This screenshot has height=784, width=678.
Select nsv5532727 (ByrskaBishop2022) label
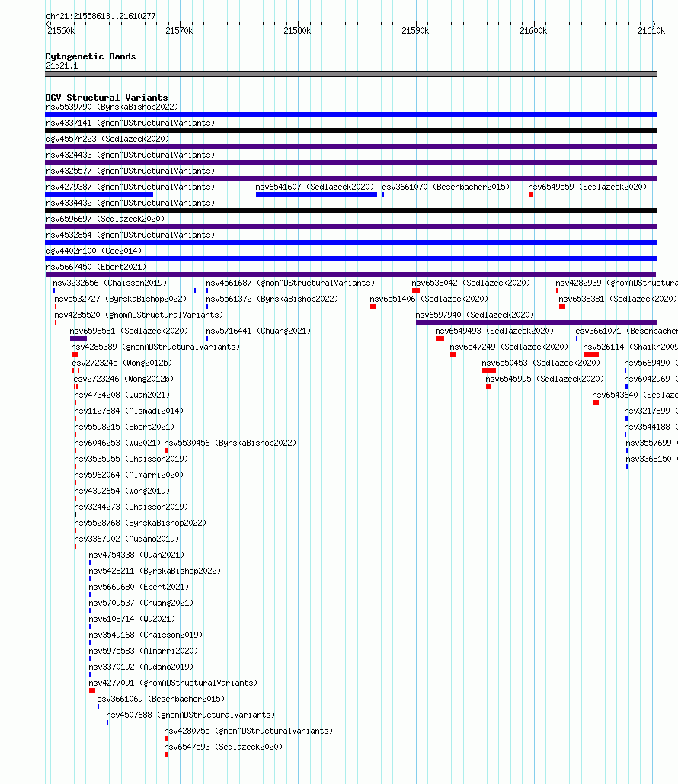tap(120, 299)
